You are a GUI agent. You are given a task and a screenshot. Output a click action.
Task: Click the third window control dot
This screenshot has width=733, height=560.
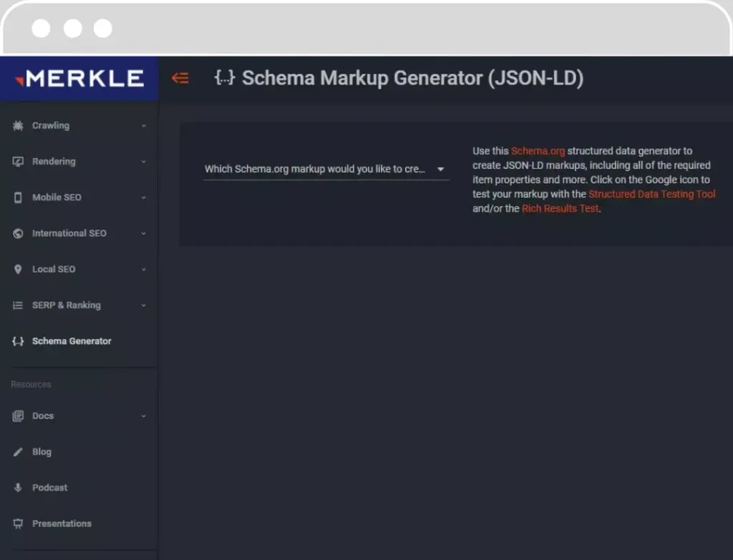[103, 28]
